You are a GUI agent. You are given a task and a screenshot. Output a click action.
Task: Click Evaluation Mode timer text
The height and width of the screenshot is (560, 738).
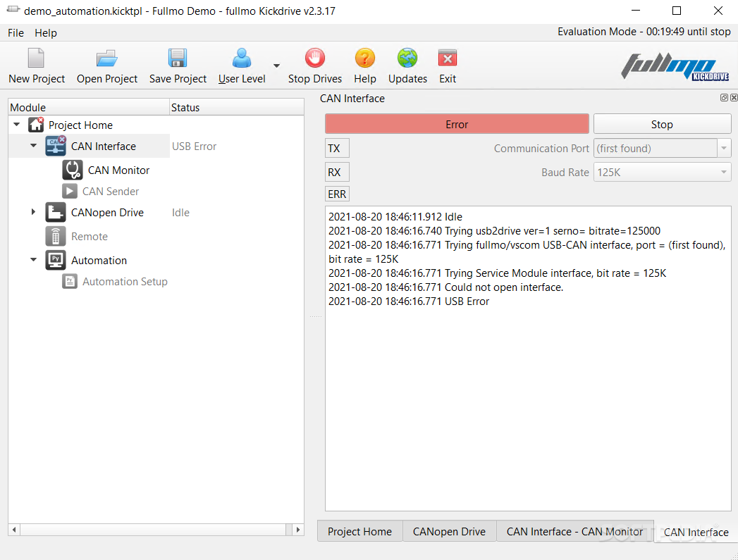[644, 32]
